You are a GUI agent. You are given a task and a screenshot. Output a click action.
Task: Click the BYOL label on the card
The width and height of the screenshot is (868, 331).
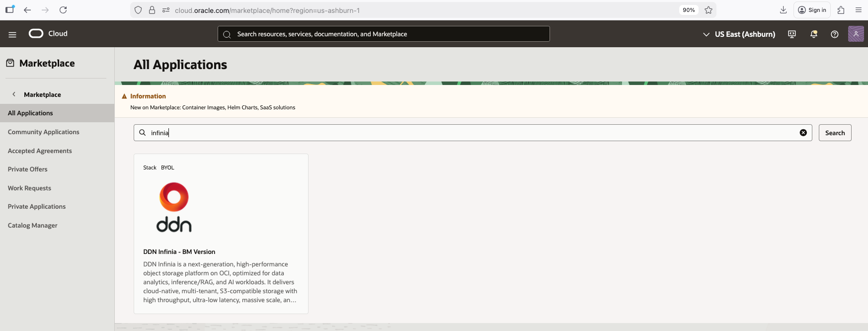pyautogui.click(x=167, y=167)
